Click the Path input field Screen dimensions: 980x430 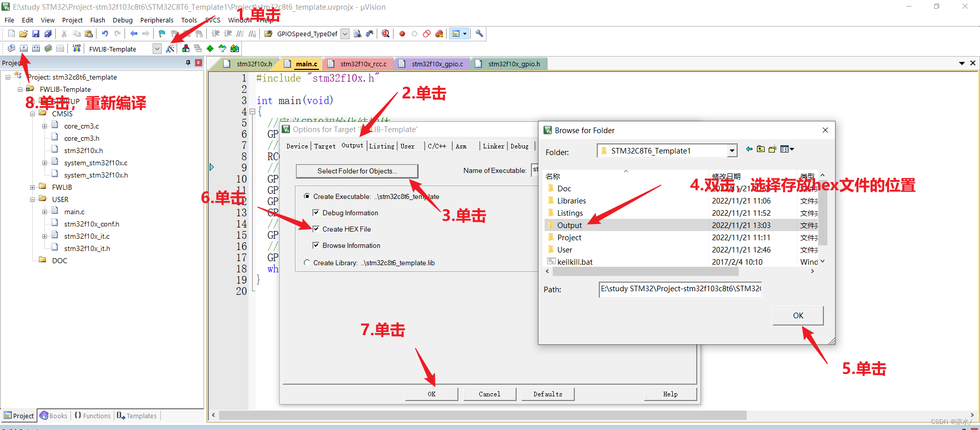tap(680, 289)
